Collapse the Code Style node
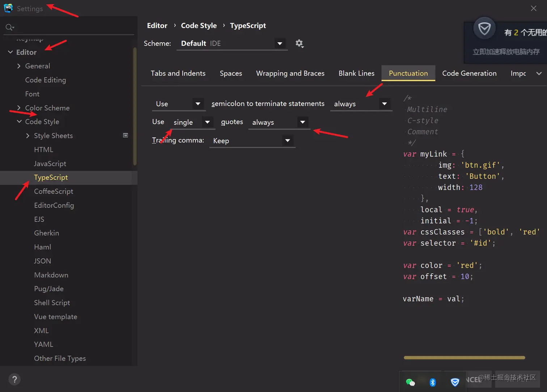The width and height of the screenshot is (547, 392). point(19,122)
